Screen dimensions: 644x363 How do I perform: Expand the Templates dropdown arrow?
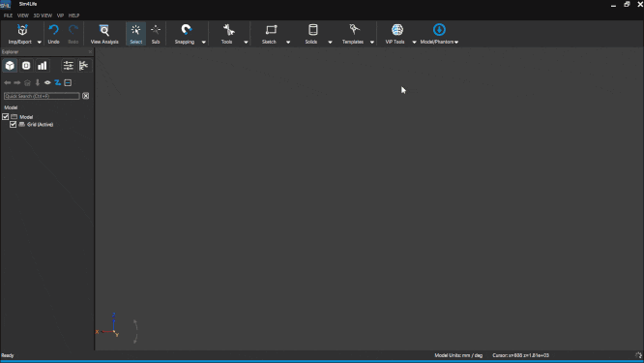click(372, 42)
